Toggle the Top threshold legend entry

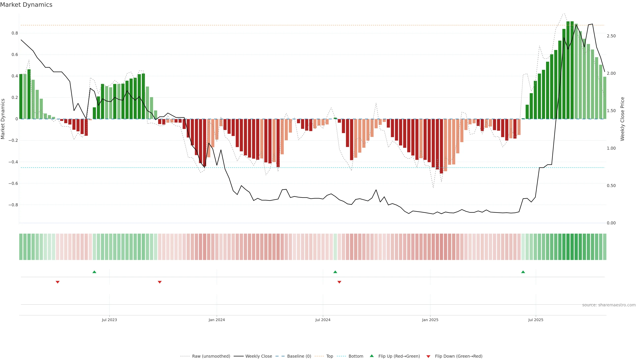330,356
